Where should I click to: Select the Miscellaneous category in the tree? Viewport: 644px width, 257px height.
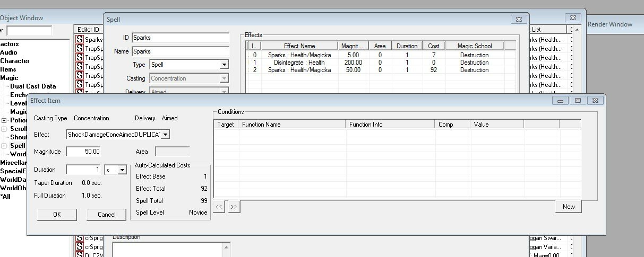click(13, 163)
